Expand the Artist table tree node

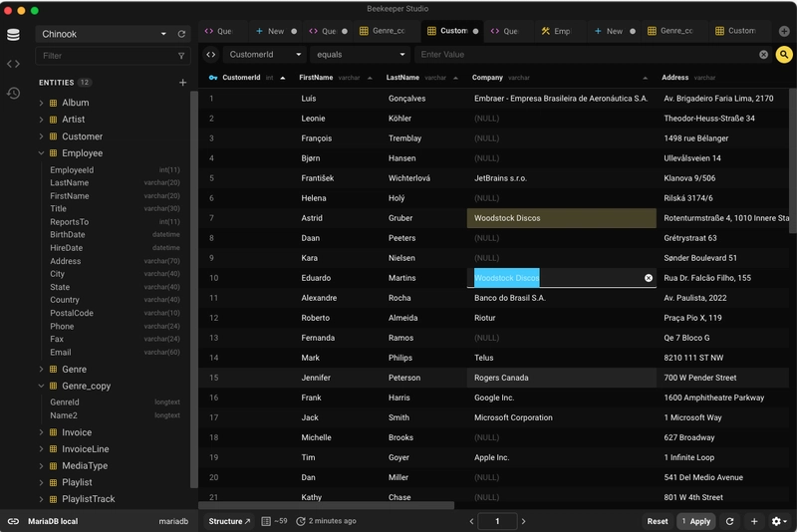pos(41,120)
